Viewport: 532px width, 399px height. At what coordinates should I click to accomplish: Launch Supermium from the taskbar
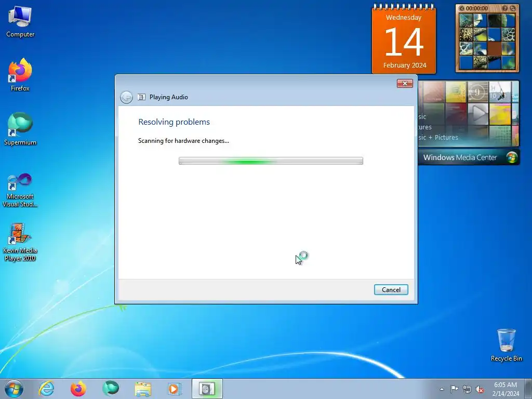coord(111,389)
